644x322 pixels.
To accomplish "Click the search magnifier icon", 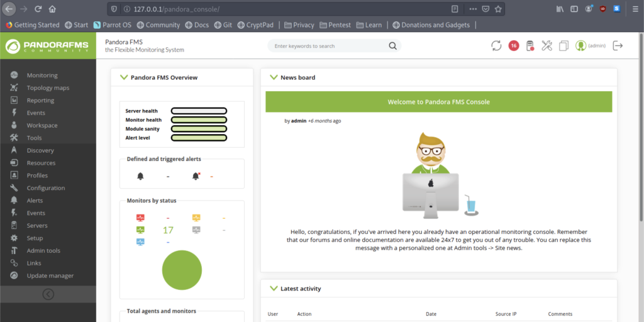I will (x=392, y=45).
